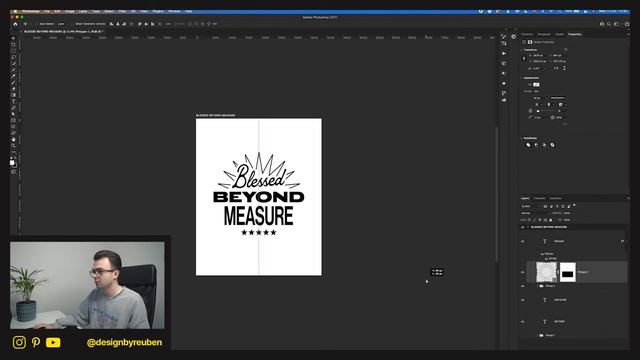Image resolution: width=640 pixels, height=360 pixels.
Task: Hide the Group 2 layer group
Action: (522, 286)
